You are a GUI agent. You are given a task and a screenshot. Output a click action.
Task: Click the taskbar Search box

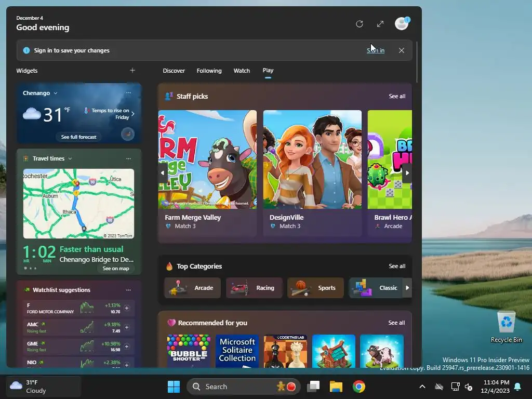[x=244, y=387]
